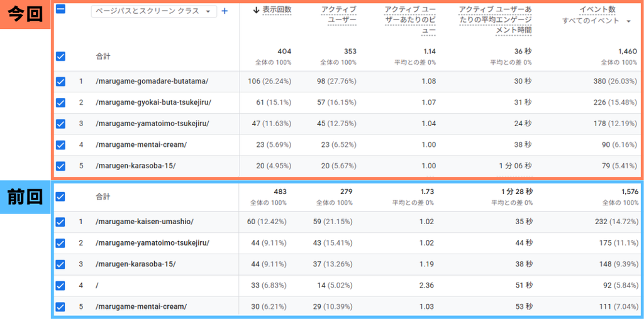Toggle the 合計 checkbox in the row showing 483
This screenshot has width=644, height=319.
click(x=60, y=197)
